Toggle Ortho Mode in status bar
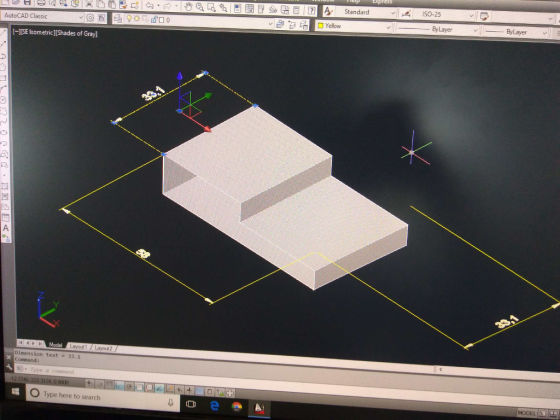 119,385
